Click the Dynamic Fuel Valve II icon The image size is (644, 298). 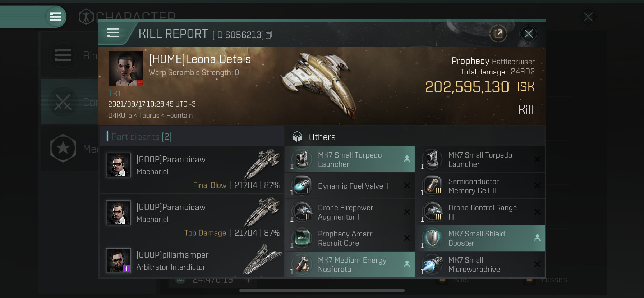coord(302,186)
